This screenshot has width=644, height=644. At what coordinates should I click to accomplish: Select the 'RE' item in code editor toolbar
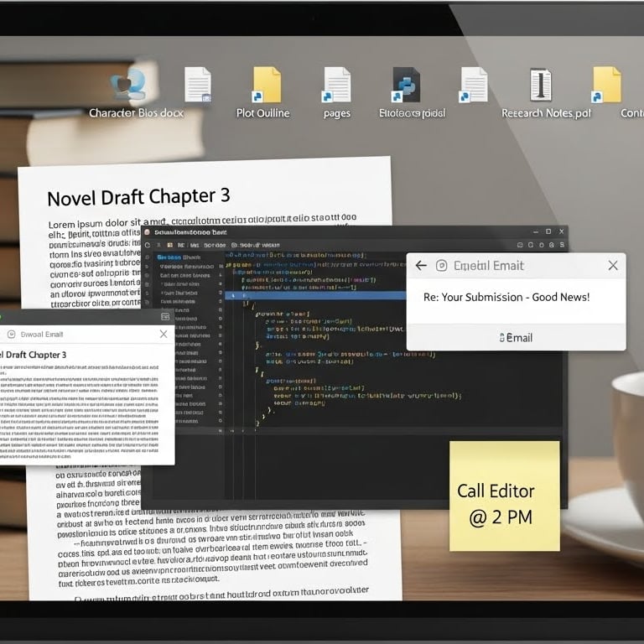click(181, 245)
